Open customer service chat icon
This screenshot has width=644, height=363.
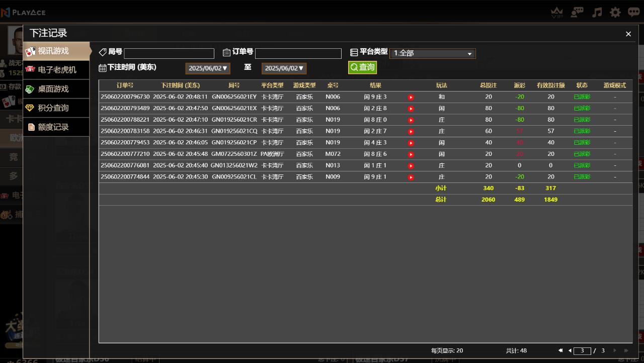click(x=577, y=12)
